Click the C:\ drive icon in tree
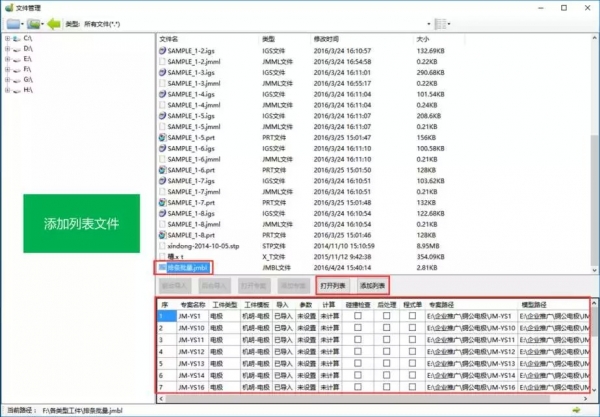 pyautogui.click(x=16, y=38)
